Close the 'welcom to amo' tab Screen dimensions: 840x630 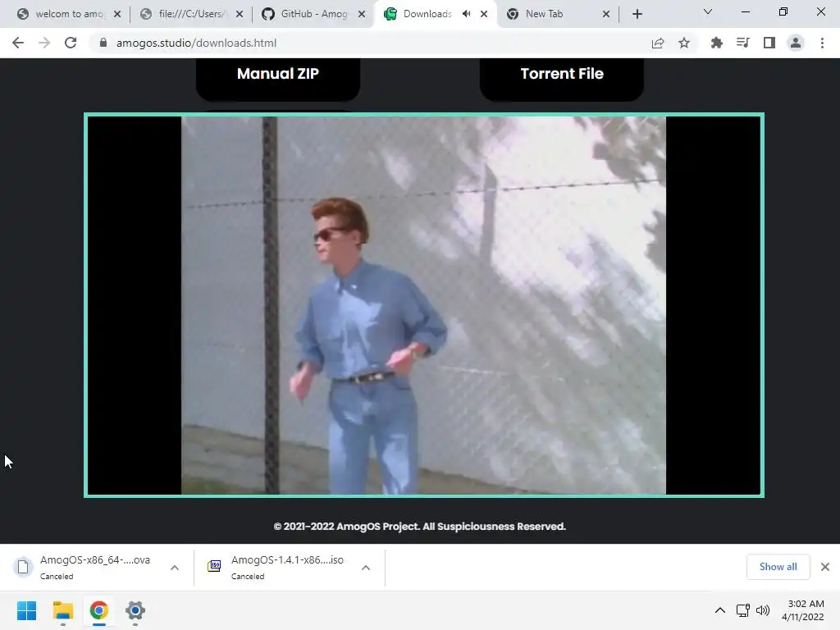click(117, 14)
